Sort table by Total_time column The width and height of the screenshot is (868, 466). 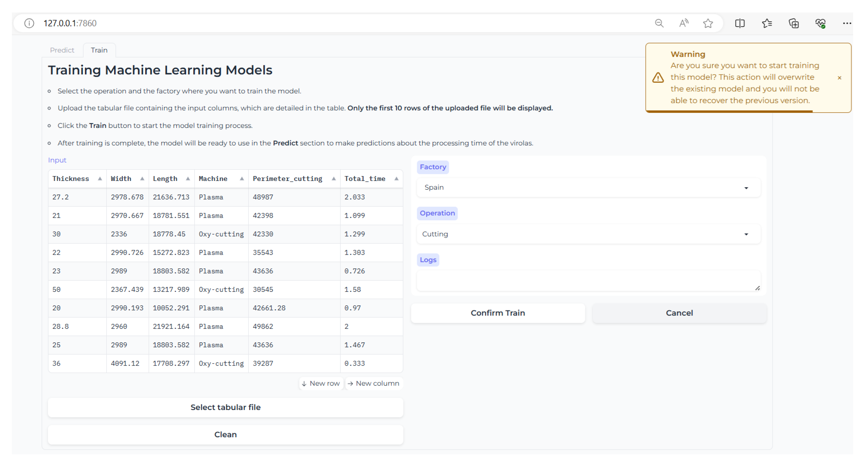coord(396,179)
